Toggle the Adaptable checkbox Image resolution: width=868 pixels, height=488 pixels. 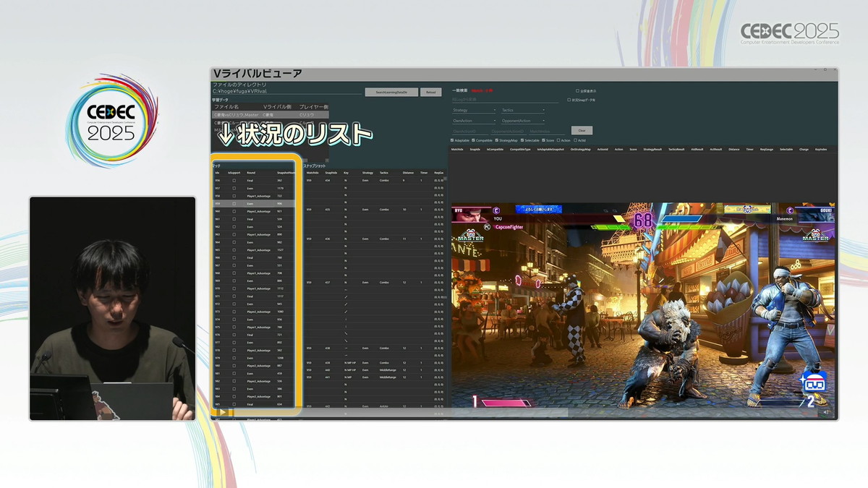pyautogui.click(x=452, y=140)
